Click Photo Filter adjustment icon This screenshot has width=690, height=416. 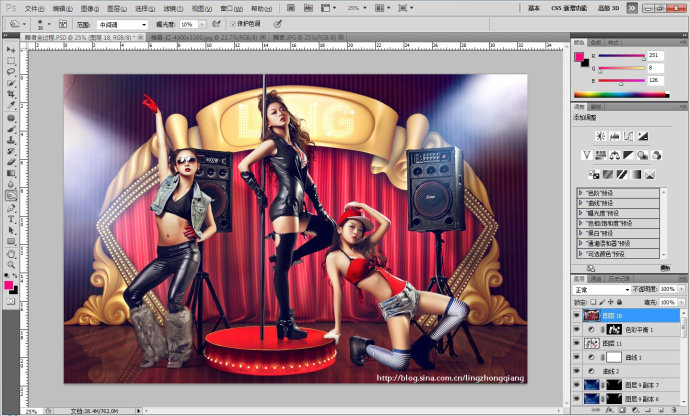pos(642,155)
